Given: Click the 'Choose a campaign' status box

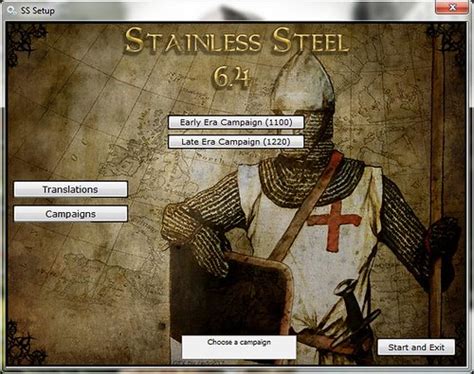Looking at the screenshot, I should pos(239,347).
